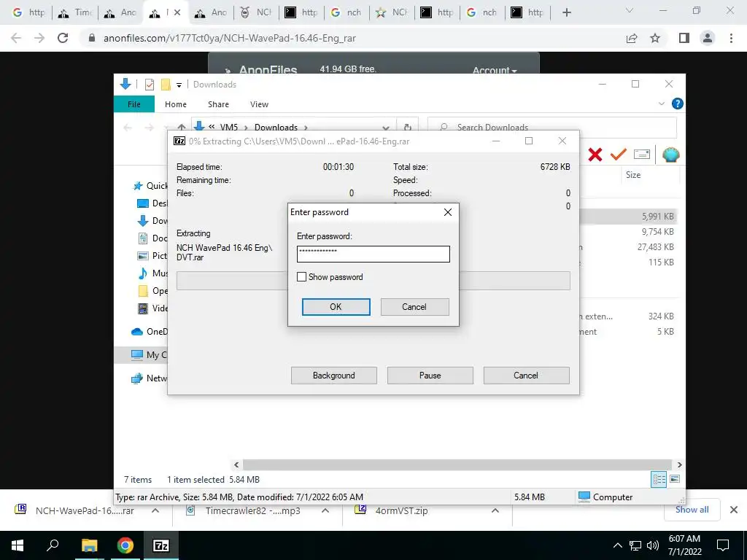Viewport: 747px width, 560px height.
Task: Open the tab search dropdown in Chrome
Action: pyautogui.click(x=630, y=10)
